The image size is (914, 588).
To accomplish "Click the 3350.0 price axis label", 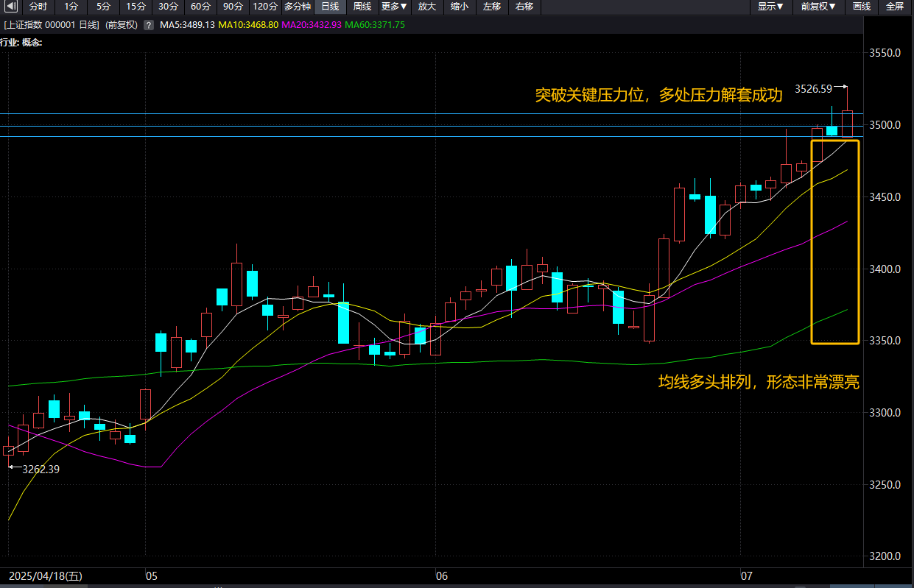I will pyautogui.click(x=885, y=341).
